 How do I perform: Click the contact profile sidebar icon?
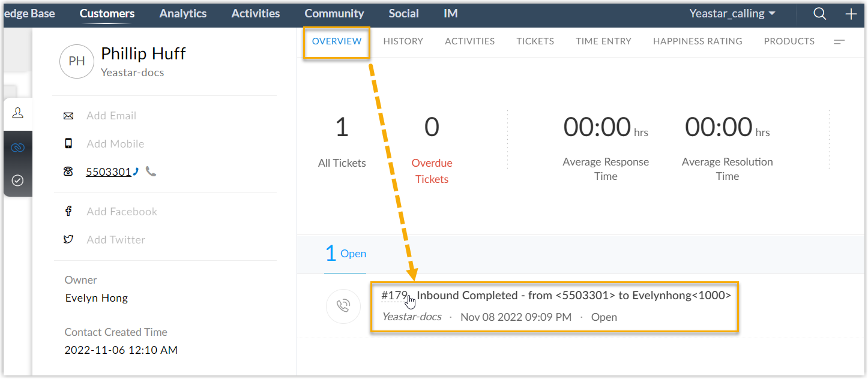coord(17,113)
